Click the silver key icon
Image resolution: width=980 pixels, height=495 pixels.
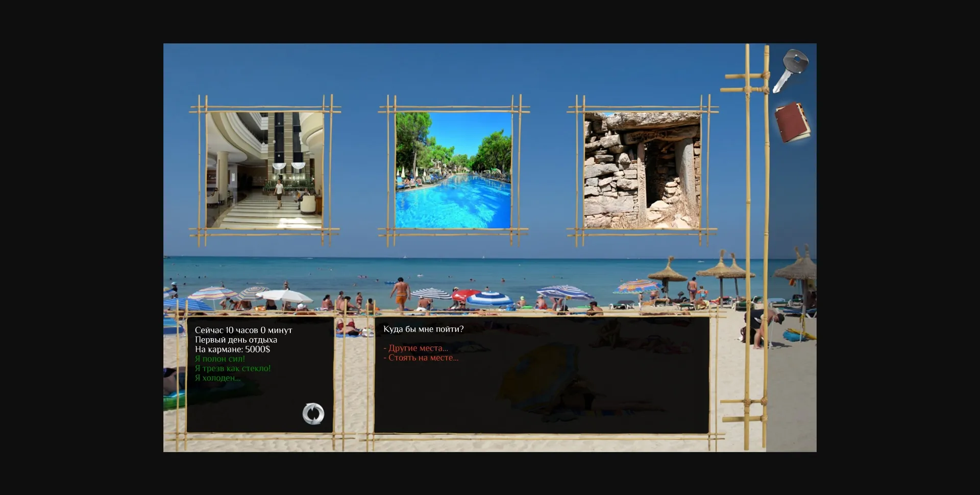click(791, 70)
